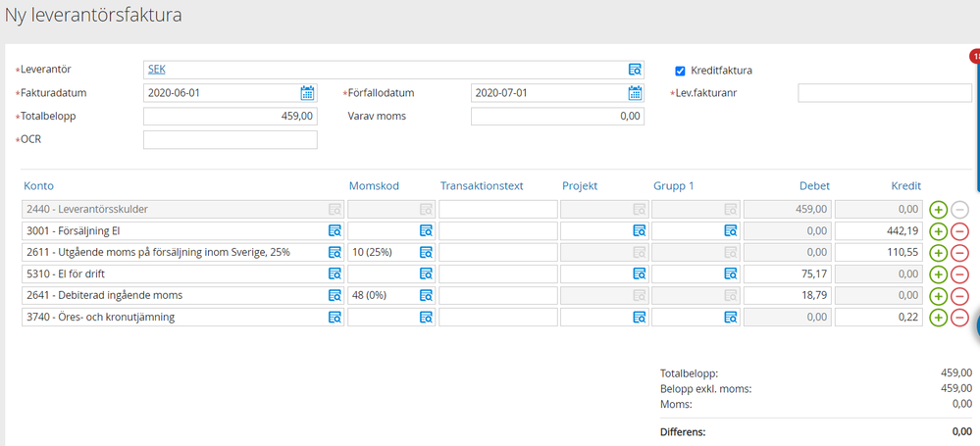
Task: Open account lookup for 3001 Försäljning El
Action: coord(334,231)
